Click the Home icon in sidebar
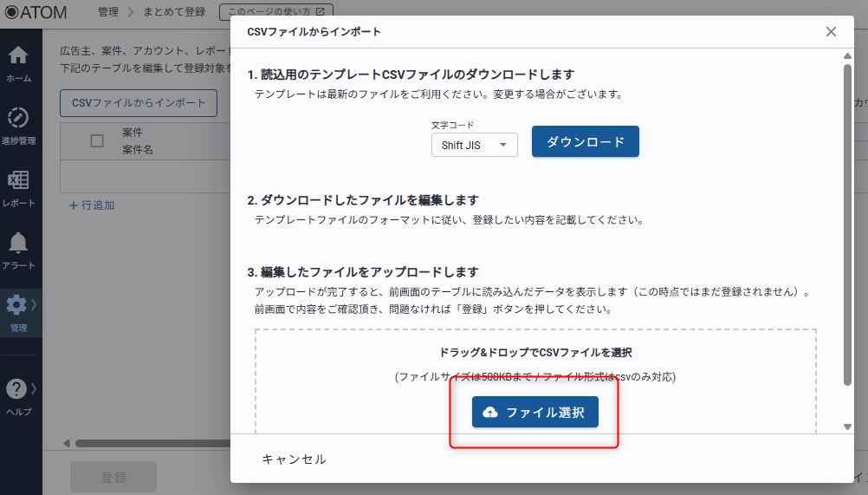Image resolution: width=868 pixels, height=495 pixels. 18,56
